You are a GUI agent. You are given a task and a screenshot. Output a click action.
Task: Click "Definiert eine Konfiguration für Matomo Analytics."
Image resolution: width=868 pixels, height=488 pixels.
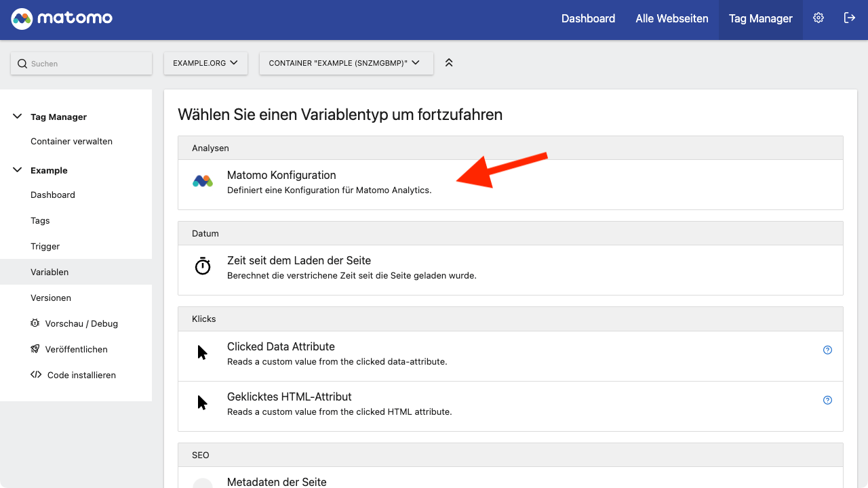(329, 190)
